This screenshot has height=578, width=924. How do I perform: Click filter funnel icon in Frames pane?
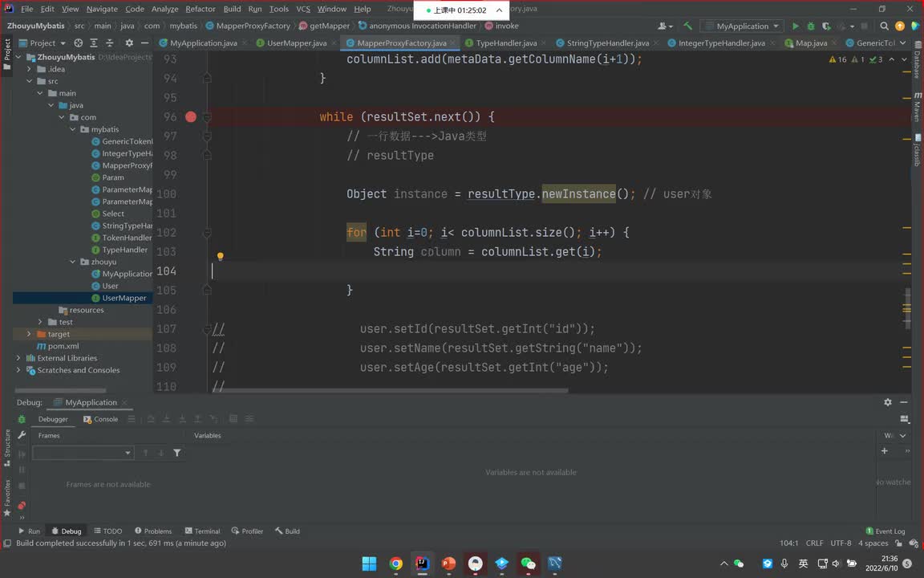click(176, 453)
